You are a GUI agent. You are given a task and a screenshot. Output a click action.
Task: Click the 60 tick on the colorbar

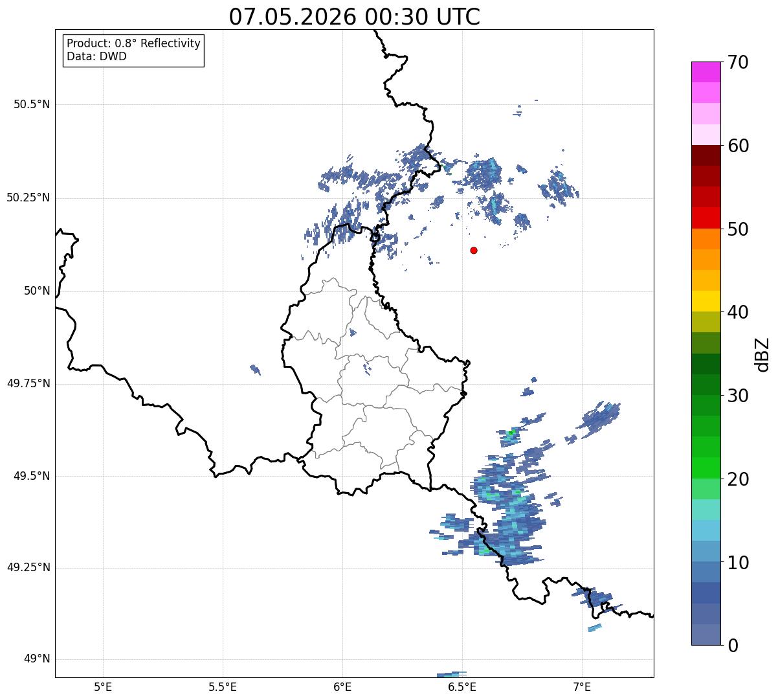739,146
